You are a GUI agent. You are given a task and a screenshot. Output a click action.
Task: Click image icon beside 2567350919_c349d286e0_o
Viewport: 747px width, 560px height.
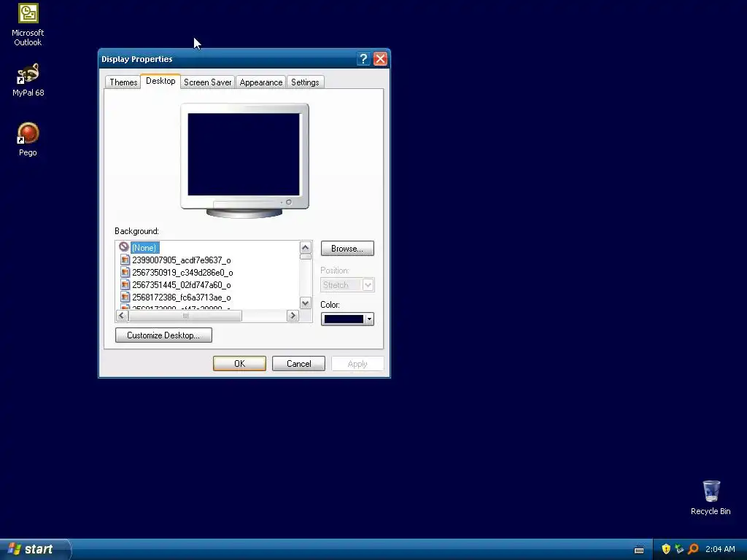[x=125, y=272]
